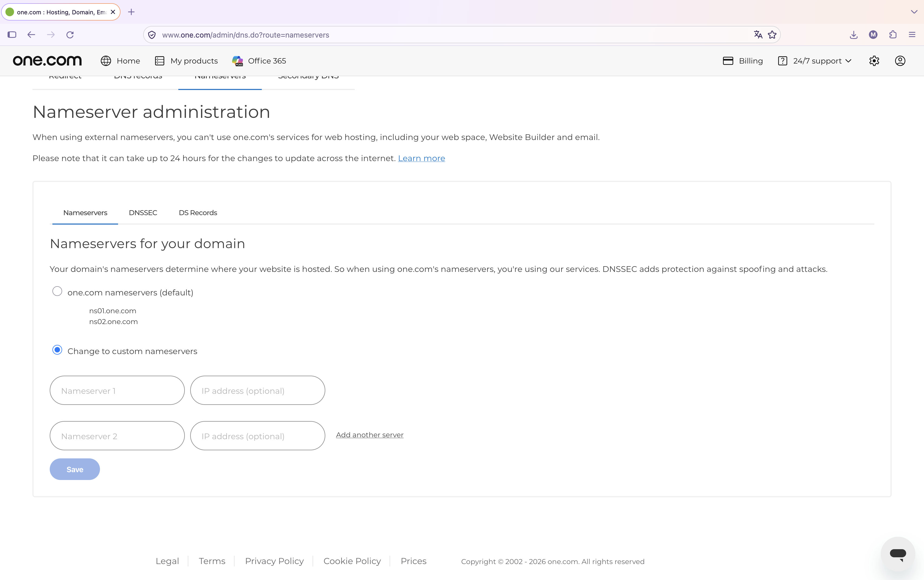This screenshot has height=580, width=924.
Task: Open the Home globe icon
Action: click(x=106, y=61)
